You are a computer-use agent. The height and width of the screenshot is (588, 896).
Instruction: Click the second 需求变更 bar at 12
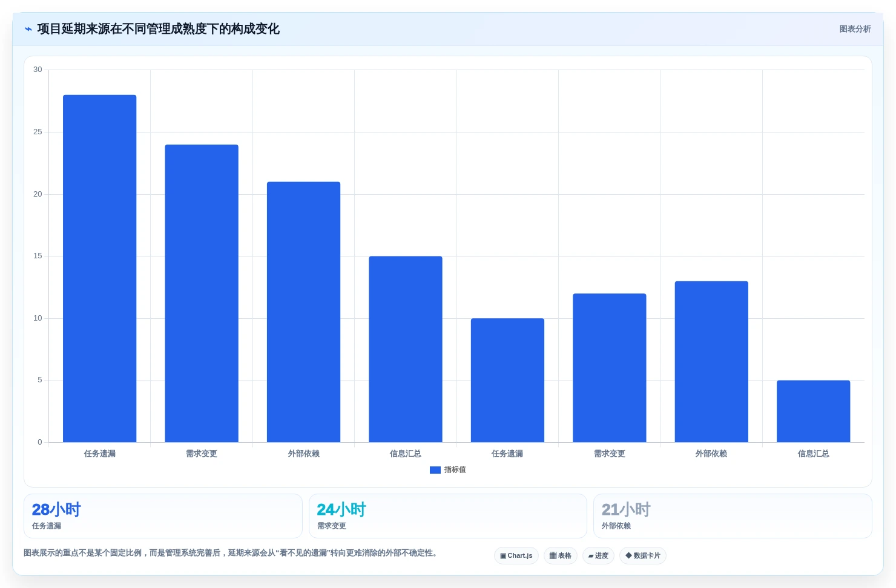pos(610,368)
